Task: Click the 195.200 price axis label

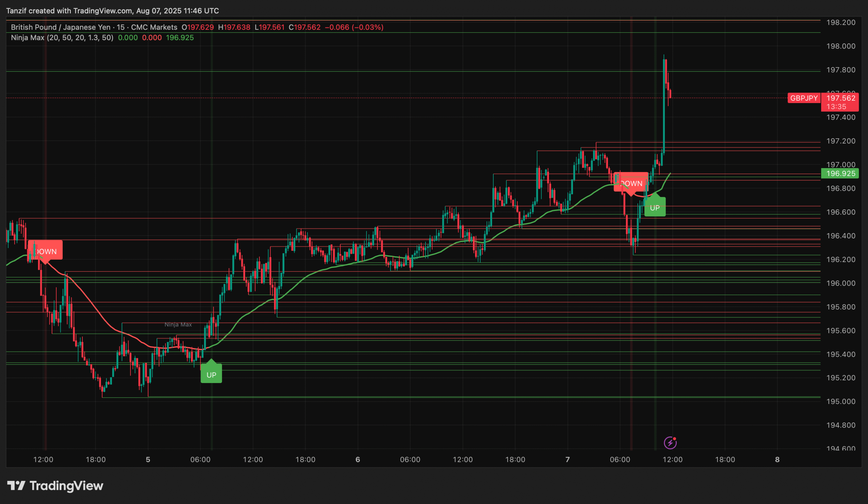Action: (841, 378)
